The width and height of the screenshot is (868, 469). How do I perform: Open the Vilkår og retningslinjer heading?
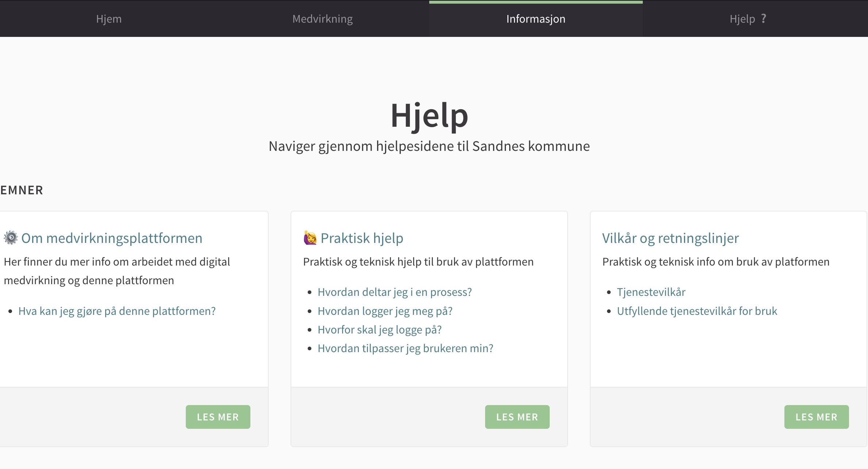(x=671, y=238)
